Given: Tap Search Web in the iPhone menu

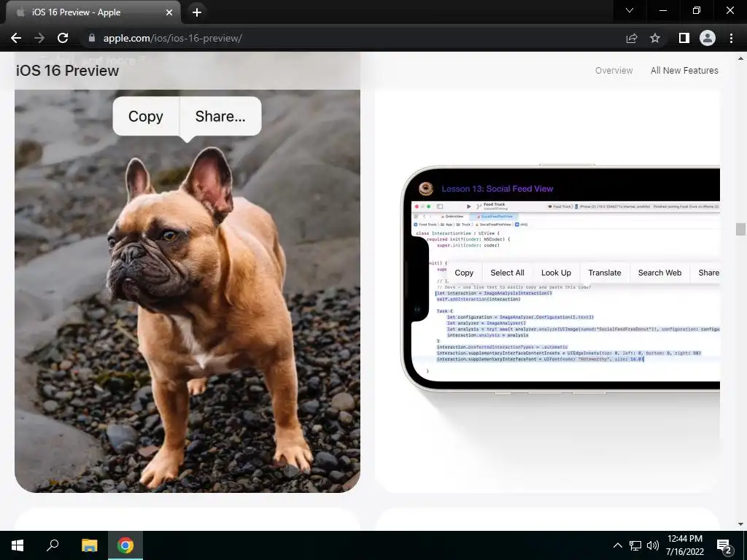Looking at the screenshot, I should coord(659,273).
